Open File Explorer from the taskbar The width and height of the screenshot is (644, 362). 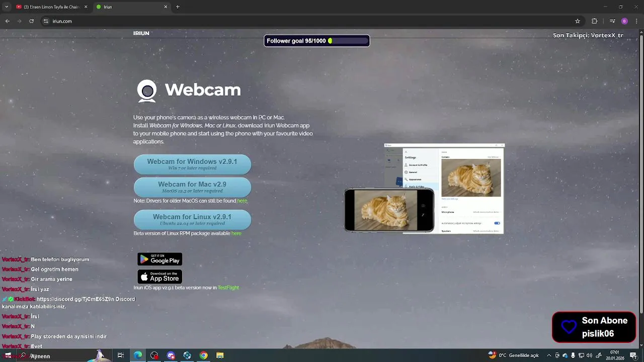click(x=220, y=355)
